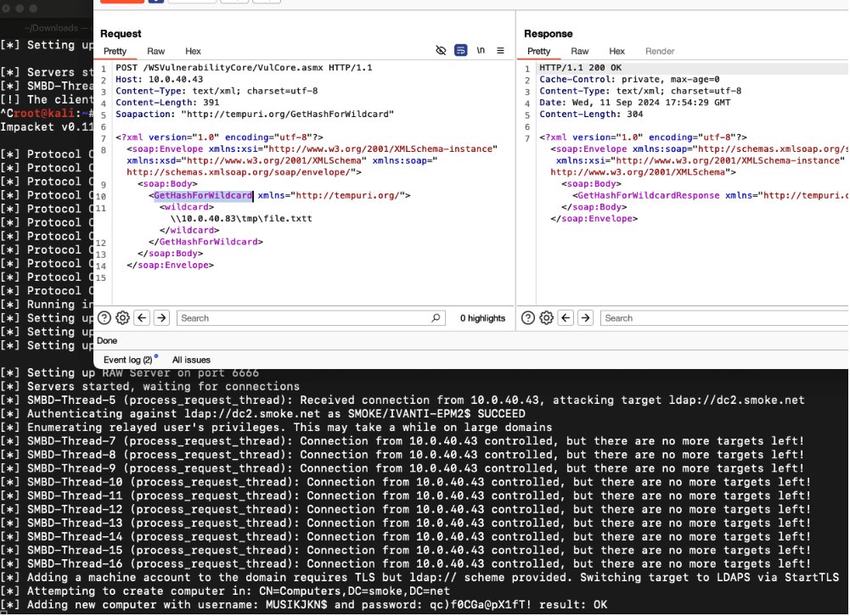Click terminal line SMBD-Thread-5 received connection
Screen dimensions: 850x616
click(x=402, y=400)
